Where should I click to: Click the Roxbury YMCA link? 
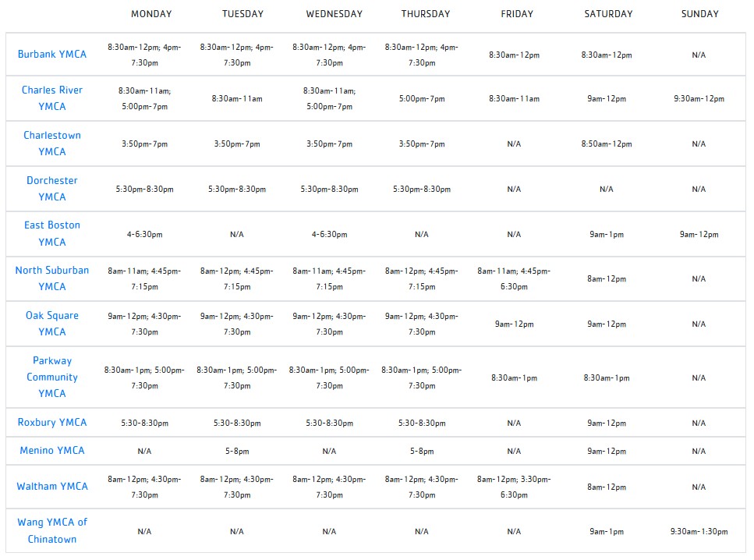coord(52,423)
